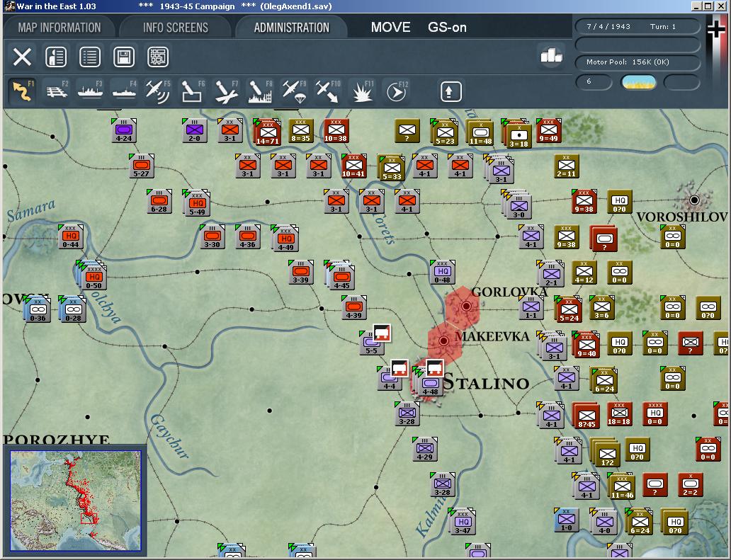Select the F2 rail movement mode icon
The image size is (731, 560).
click(x=57, y=91)
